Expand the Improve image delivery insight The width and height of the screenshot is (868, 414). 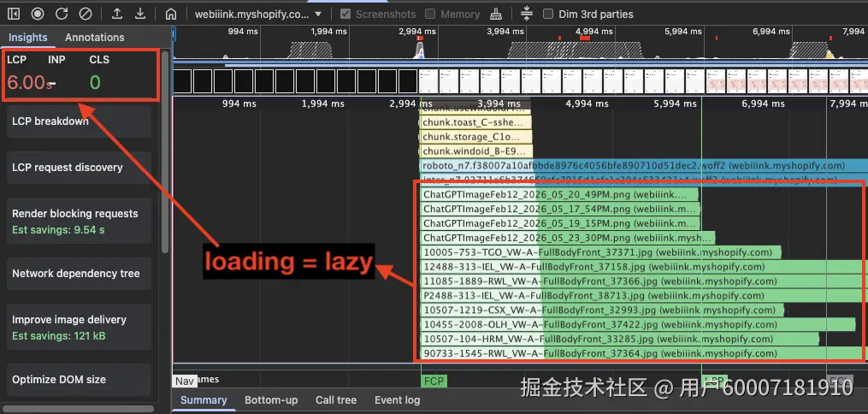pos(79,327)
